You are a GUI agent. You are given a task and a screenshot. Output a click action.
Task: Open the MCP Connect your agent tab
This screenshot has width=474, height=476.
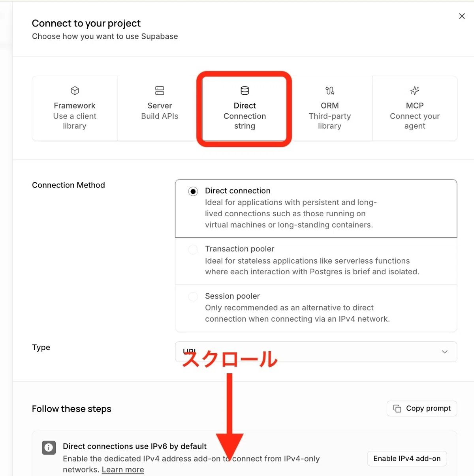pyautogui.click(x=415, y=108)
